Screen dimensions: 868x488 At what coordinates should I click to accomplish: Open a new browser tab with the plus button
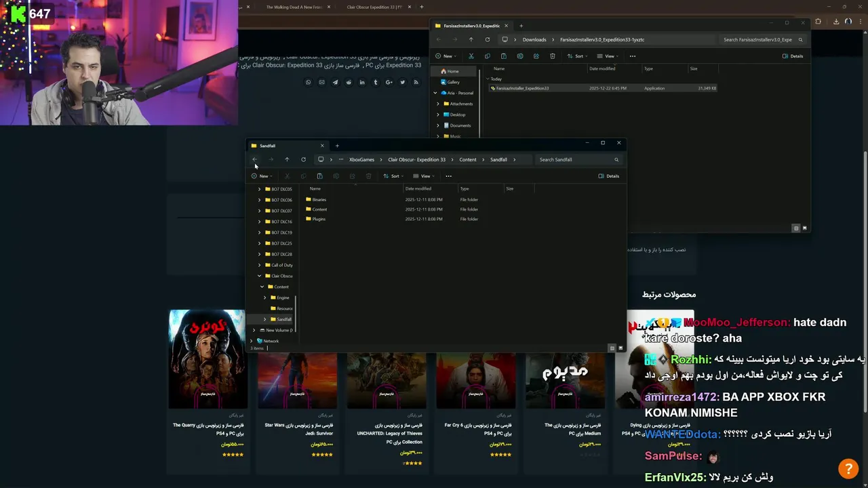click(x=421, y=7)
